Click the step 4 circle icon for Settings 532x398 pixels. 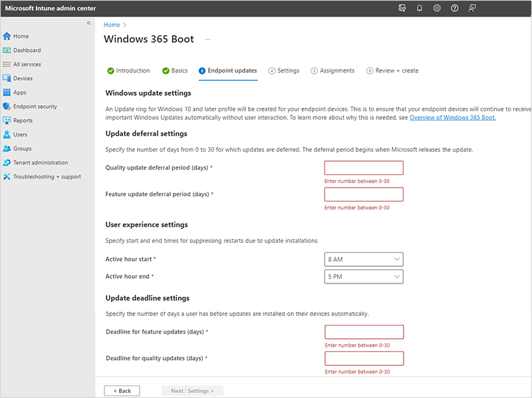272,71
